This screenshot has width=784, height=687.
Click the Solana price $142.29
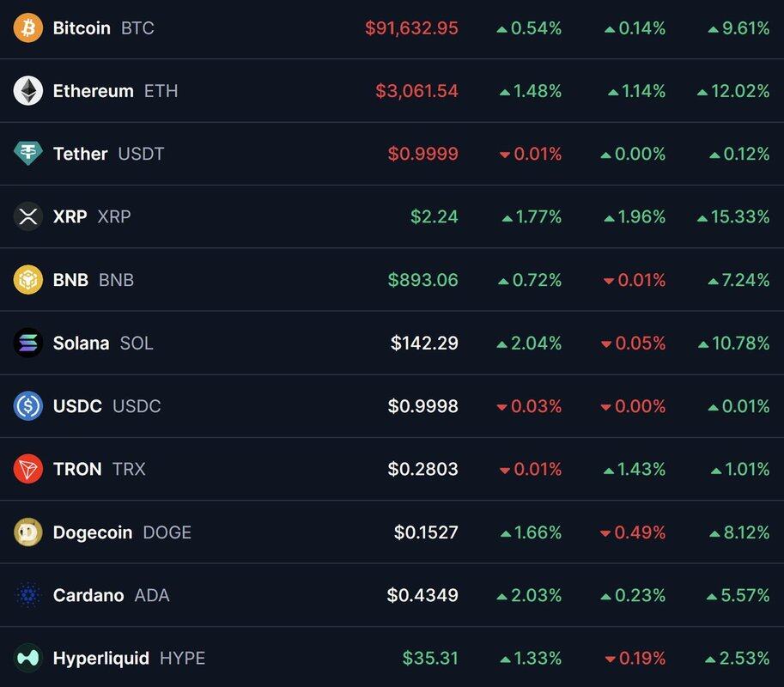click(424, 343)
